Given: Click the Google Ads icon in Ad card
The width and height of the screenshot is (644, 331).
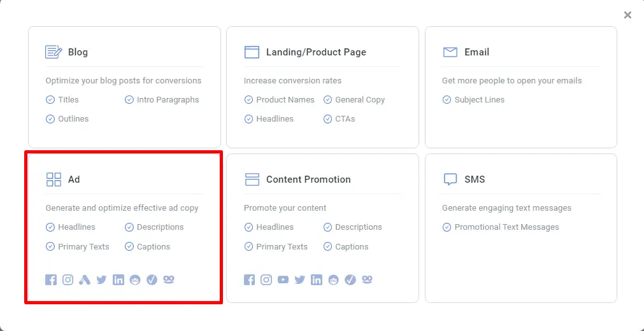Looking at the screenshot, I should [x=85, y=280].
